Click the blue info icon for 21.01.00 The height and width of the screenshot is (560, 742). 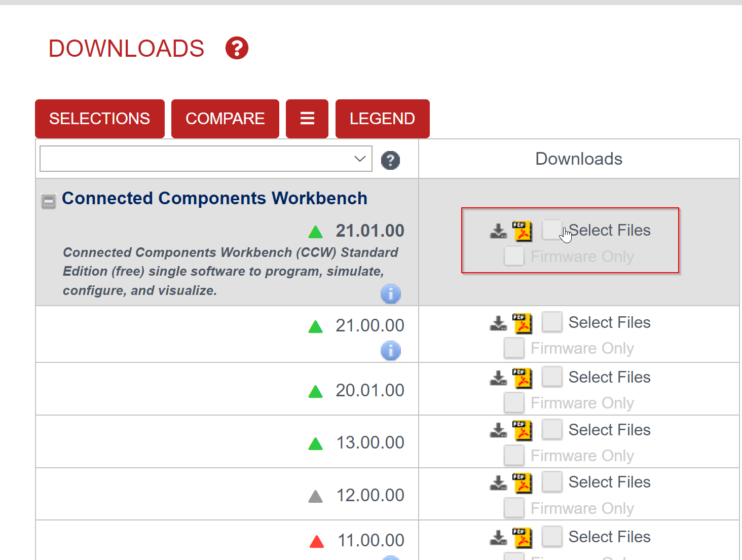(x=391, y=294)
